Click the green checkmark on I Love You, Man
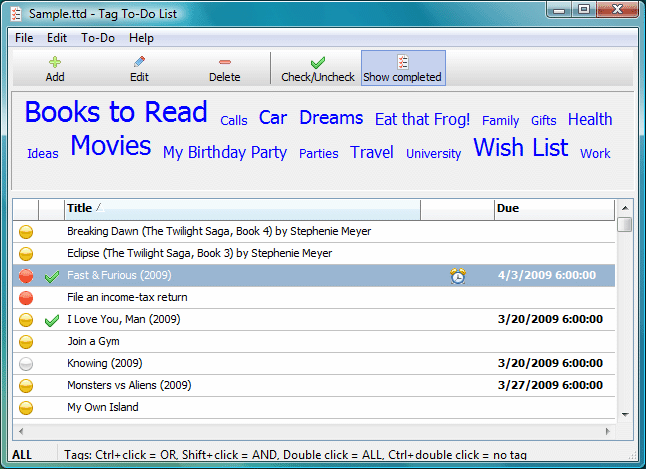The width and height of the screenshot is (646, 469). point(52,321)
